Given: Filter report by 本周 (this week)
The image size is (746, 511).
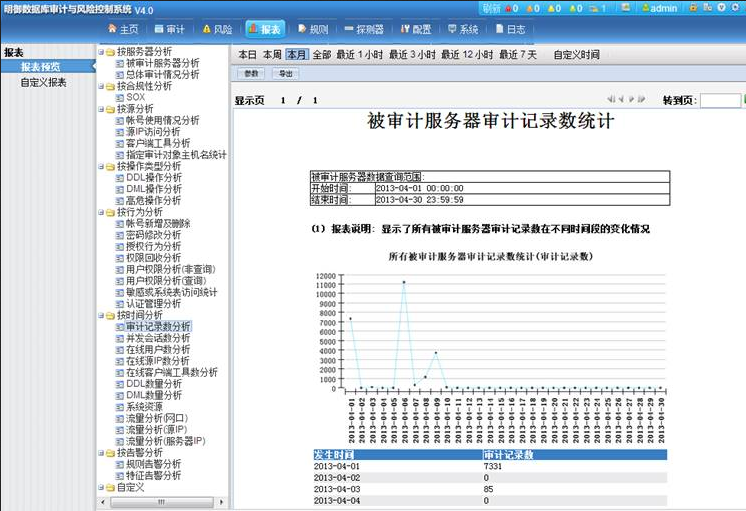Looking at the screenshot, I should [272, 55].
